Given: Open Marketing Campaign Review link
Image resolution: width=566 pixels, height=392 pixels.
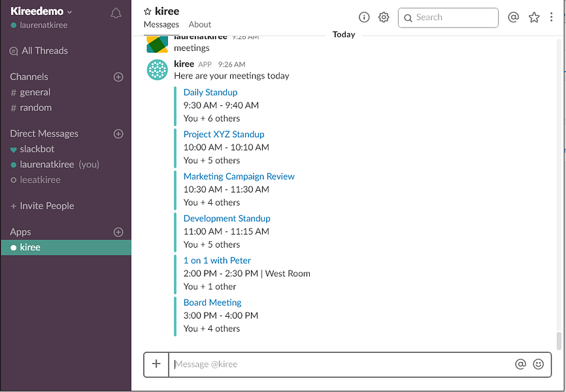Looking at the screenshot, I should [x=239, y=176].
